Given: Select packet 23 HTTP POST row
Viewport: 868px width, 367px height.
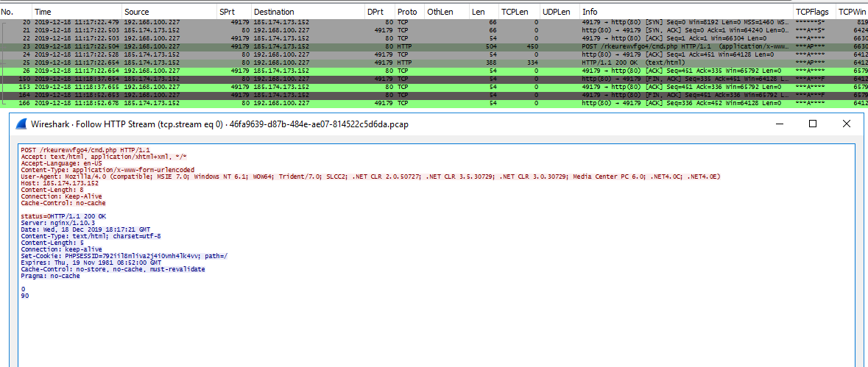Looking at the screenshot, I should pyautogui.click(x=434, y=46).
